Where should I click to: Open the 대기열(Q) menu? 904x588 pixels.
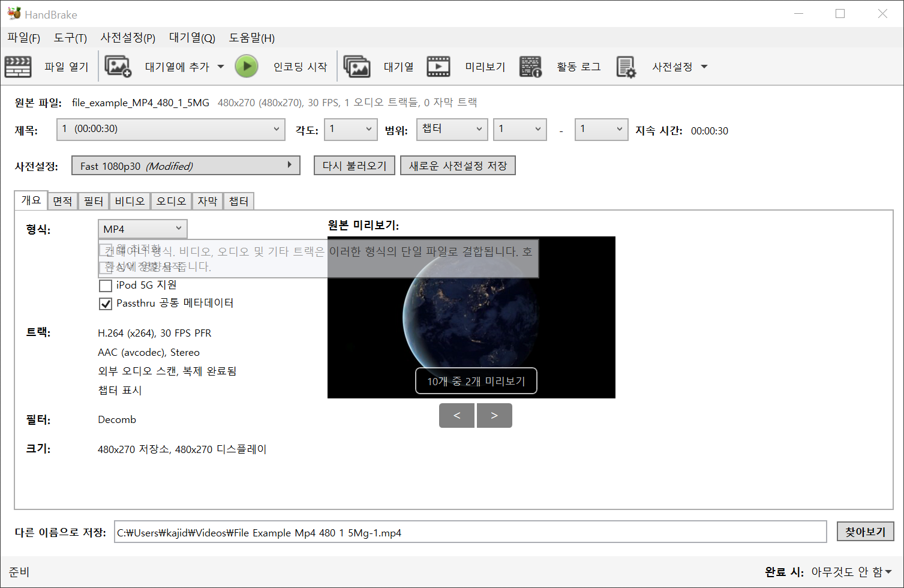(x=192, y=38)
